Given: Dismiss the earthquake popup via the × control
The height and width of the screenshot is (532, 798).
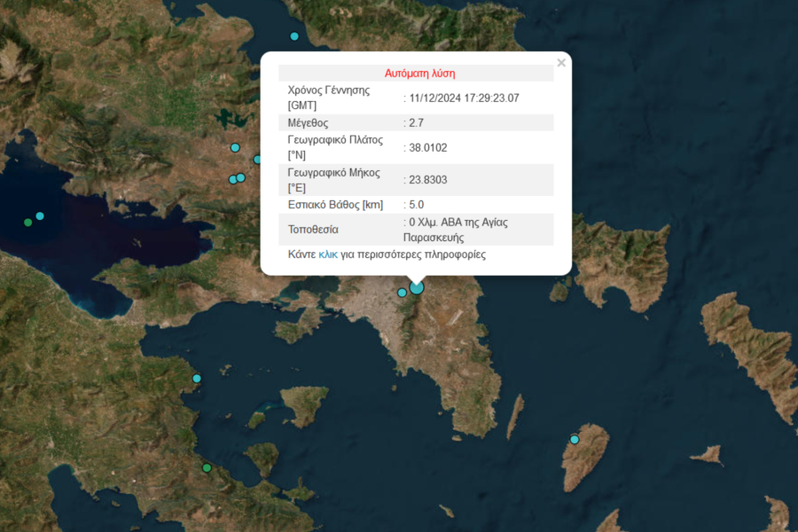Looking at the screenshot, I should [561, 63].
